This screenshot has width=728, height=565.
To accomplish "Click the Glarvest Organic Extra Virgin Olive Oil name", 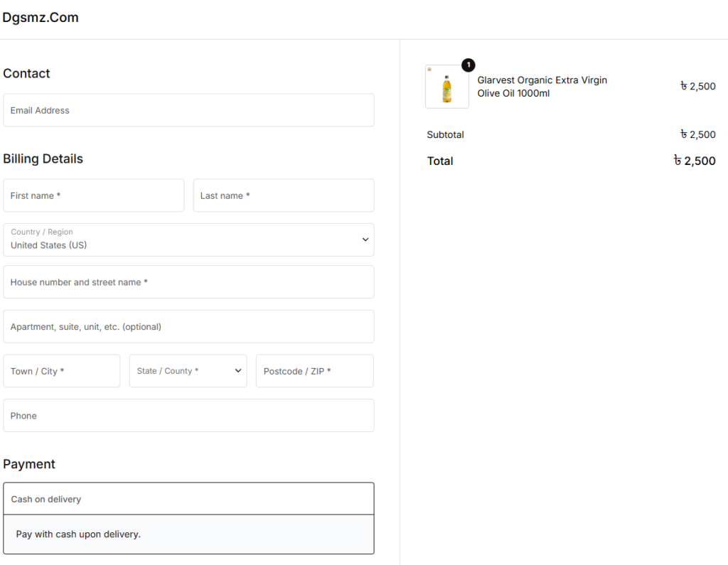I will tap(542, 87).
